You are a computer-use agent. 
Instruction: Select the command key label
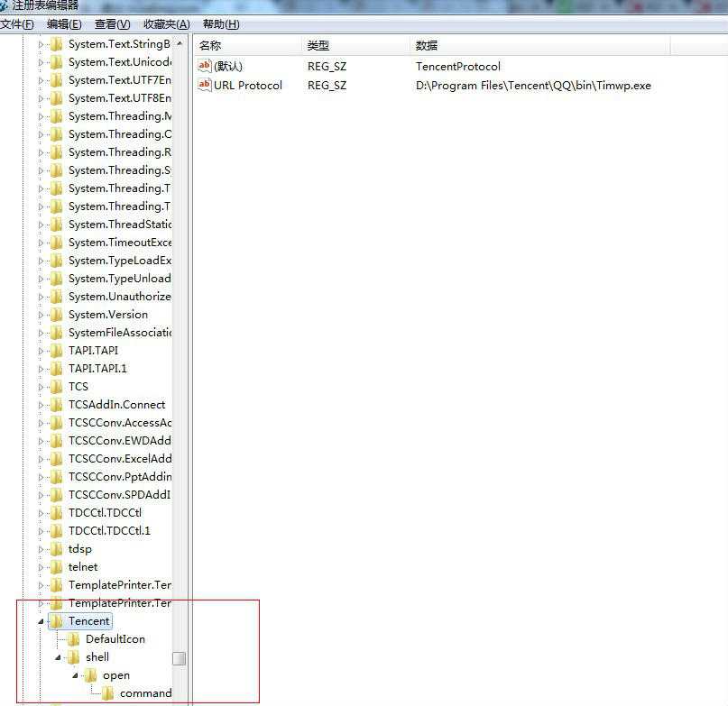[145, 693]
